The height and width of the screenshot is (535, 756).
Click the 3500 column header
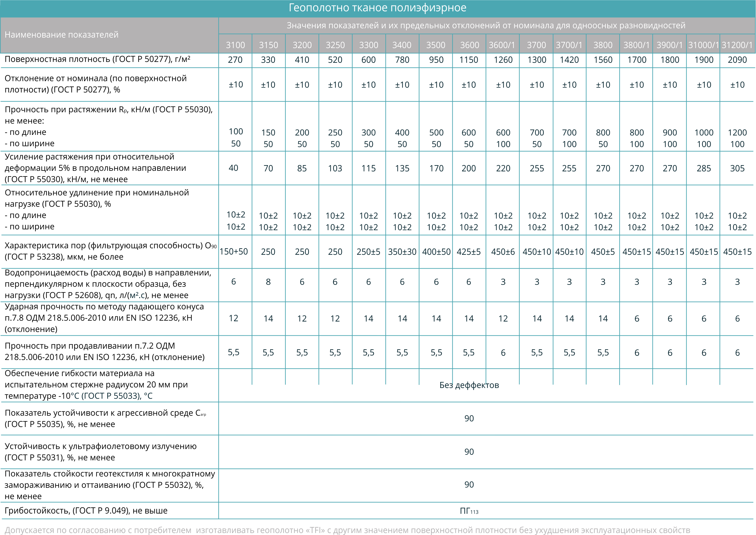[436, 45]
